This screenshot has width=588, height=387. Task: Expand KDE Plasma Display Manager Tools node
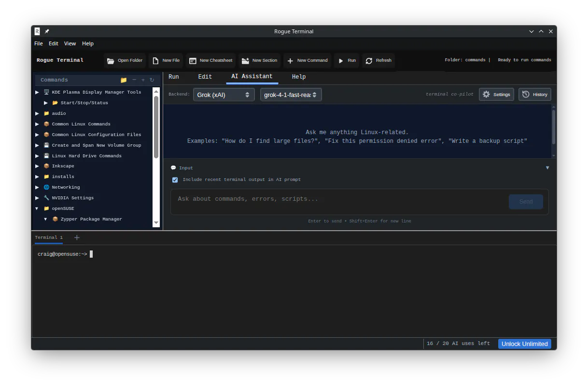[37, 92]
